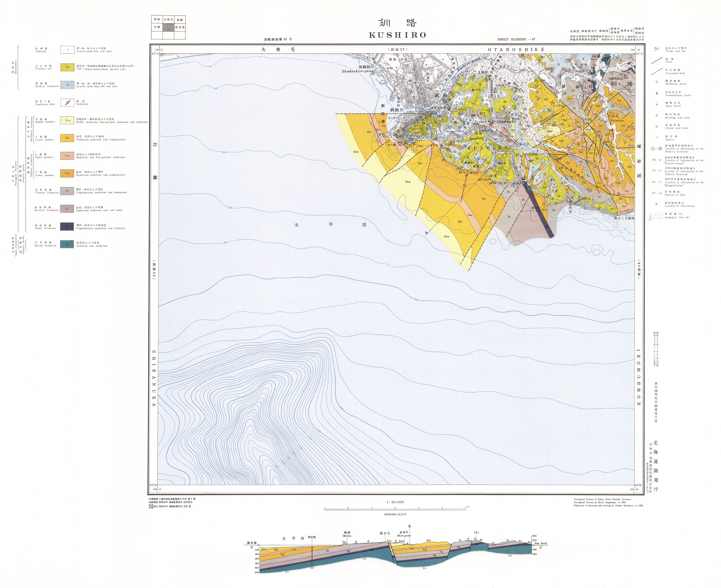Click the Quarry legend symbol
Screen dimensions: 721x588
pyautogui.click(x=657, y=137)
